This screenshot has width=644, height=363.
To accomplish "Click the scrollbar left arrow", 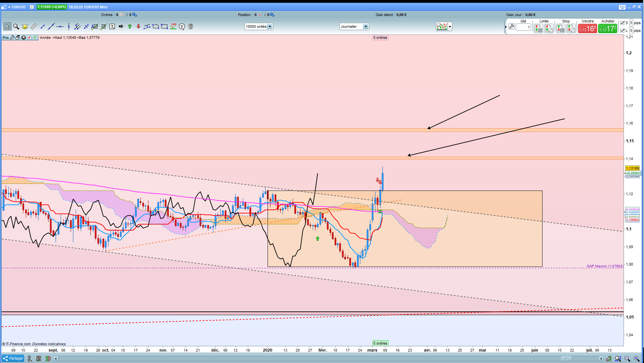I will tap(56, 359).
